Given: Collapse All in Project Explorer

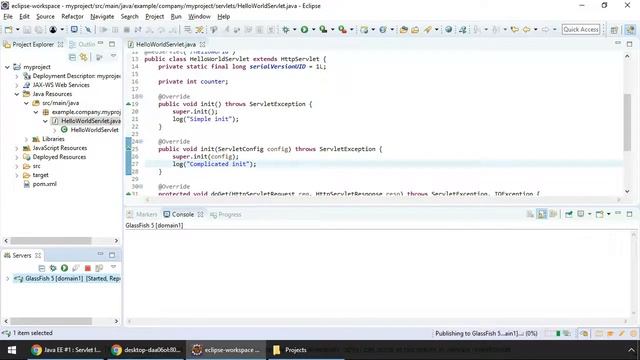Looking at the screenshot, I should click(x=72, y=57).
